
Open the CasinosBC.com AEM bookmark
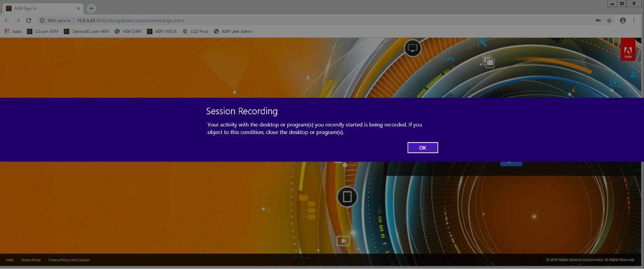86,31
